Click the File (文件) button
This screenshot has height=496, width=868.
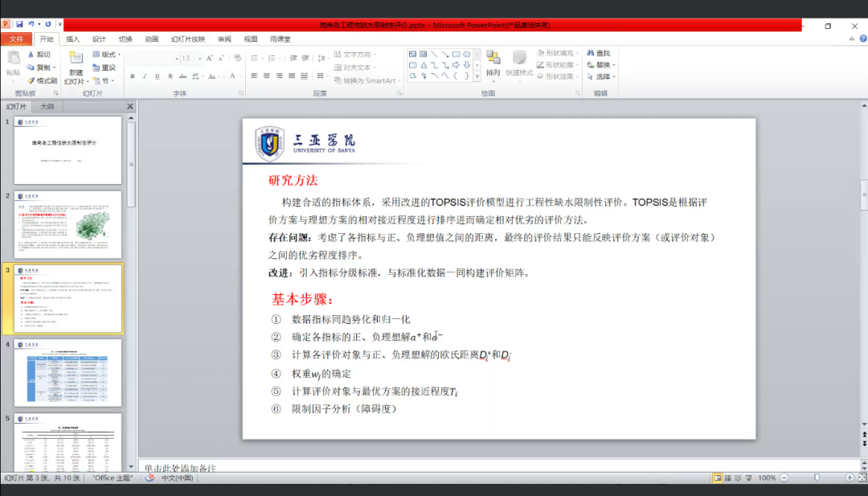click(x=16, y=39)
